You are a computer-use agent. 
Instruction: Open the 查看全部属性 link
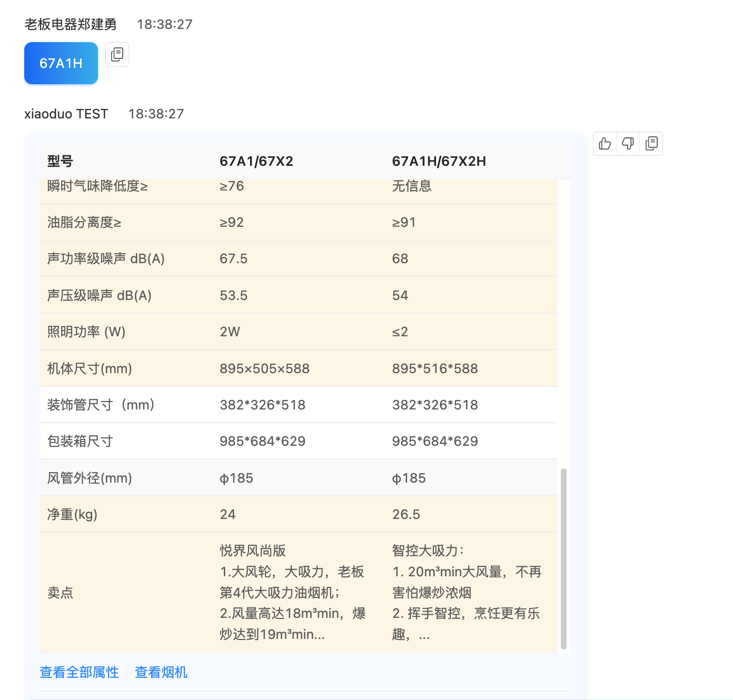point(79,672)
